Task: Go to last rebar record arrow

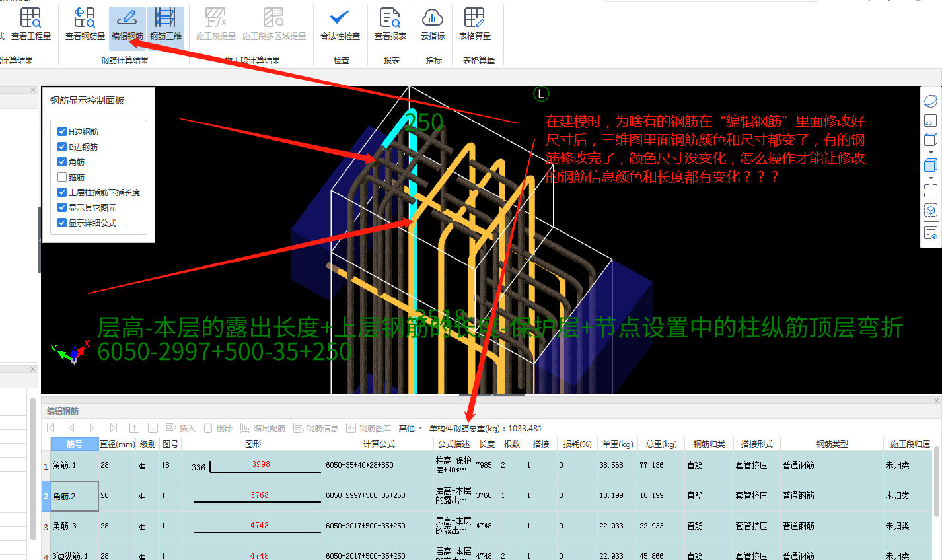Action: tap(113, 428)
